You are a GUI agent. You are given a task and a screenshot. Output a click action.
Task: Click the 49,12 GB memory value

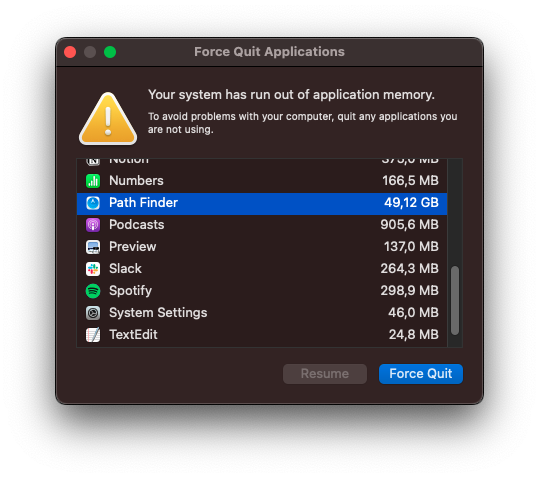[x=411, y=203]
